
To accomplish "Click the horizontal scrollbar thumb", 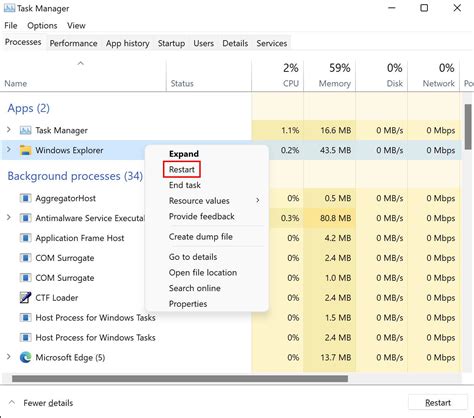I will pos(180,379).
